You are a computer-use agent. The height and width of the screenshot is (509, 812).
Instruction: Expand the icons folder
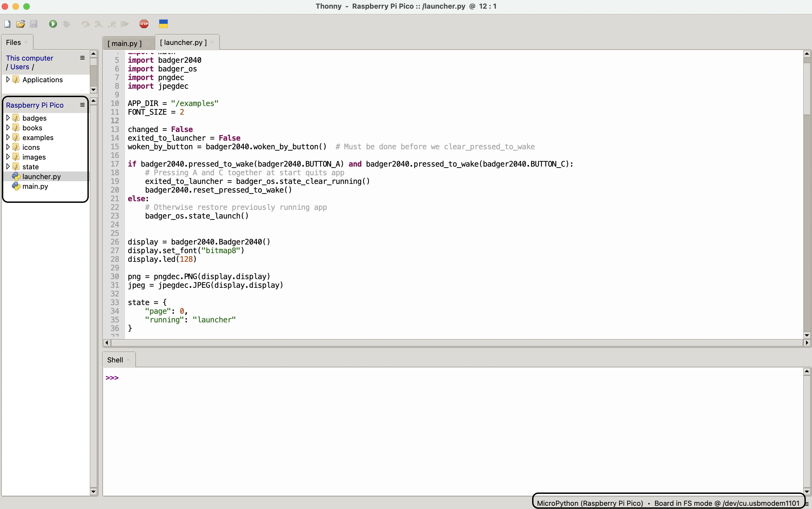coord(8,147)
